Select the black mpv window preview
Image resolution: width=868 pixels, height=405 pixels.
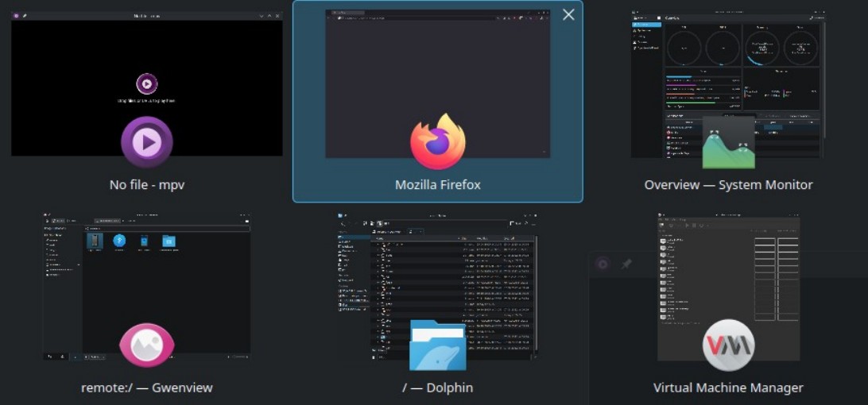pyautogui.click(x=146, y=64)
